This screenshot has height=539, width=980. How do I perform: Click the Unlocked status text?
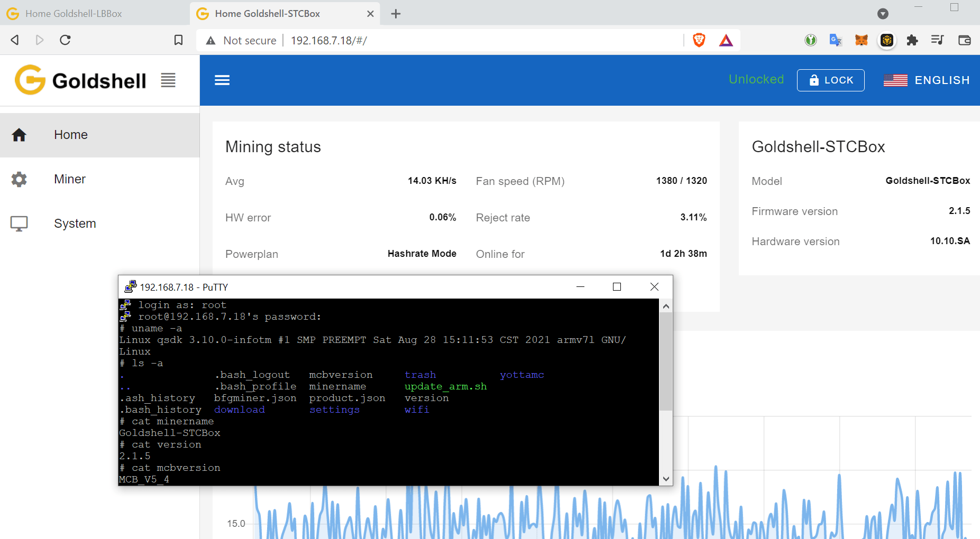[x=756, y=79]
